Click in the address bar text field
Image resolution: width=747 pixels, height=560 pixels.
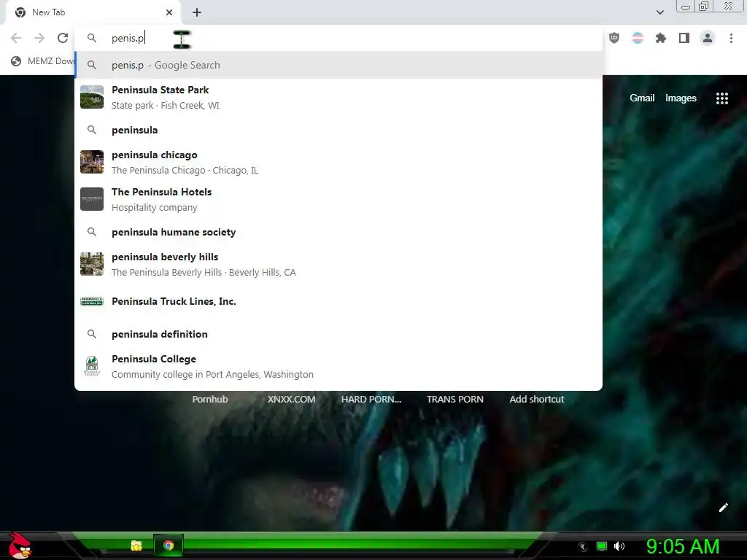338,38
